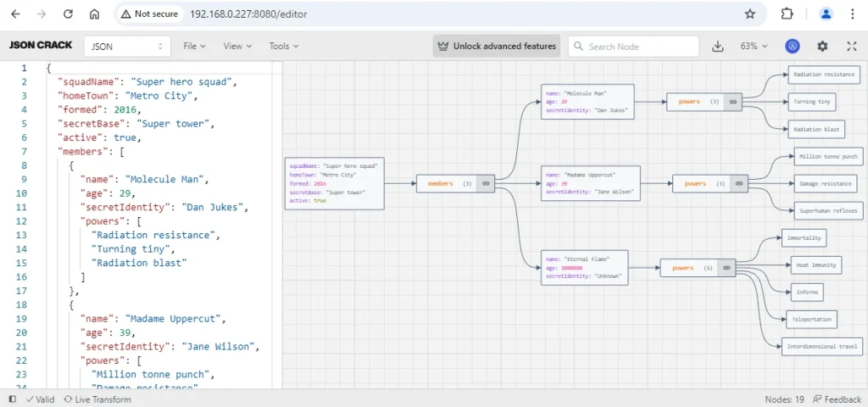
Task: Click Unlock advanced features button
Action: 497,47
